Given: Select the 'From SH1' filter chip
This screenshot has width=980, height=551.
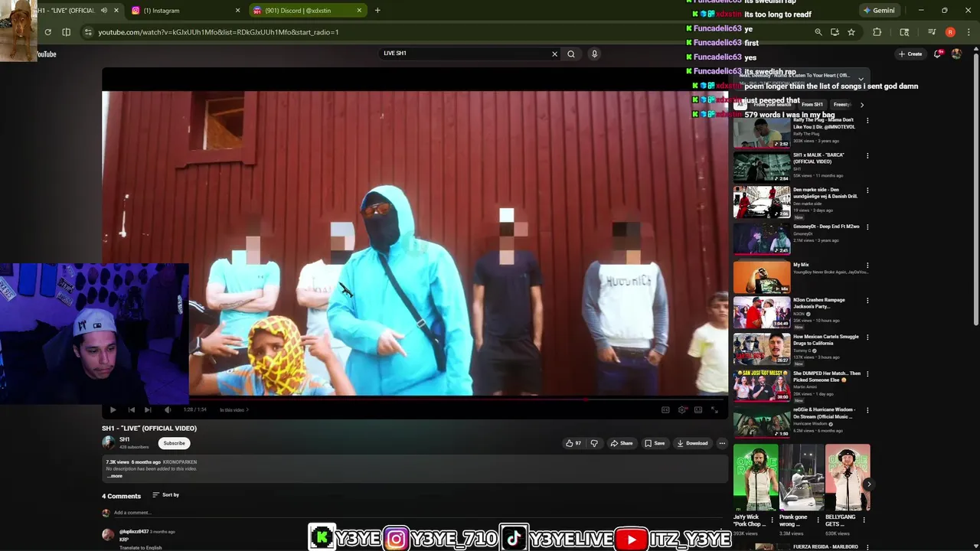Looking at the screenshot, I should pos(812,105).
